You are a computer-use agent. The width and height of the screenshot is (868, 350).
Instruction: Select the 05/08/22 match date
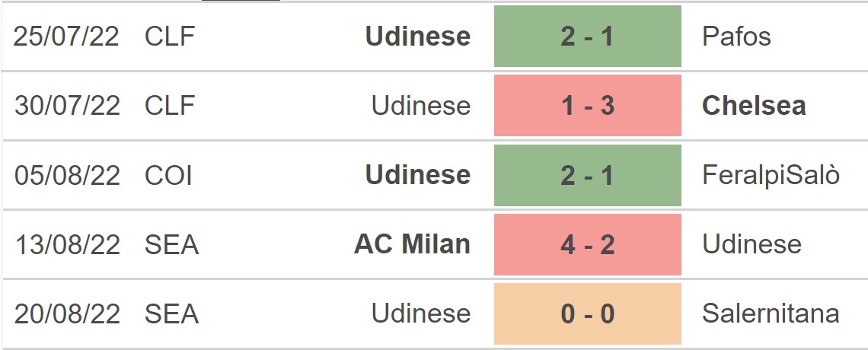[x=67, y=175]
